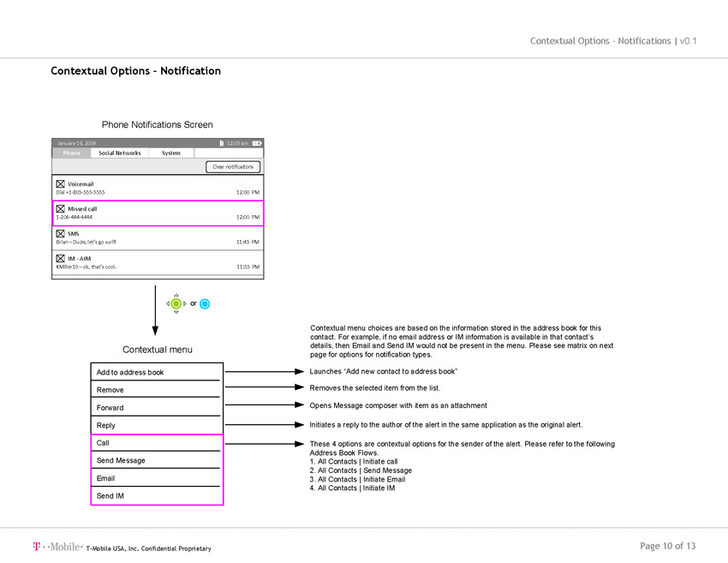Click the 11:35 PM timestamp
Image resolution: width=728 pixels, height=563 pixels.
(x=248, y=267)
